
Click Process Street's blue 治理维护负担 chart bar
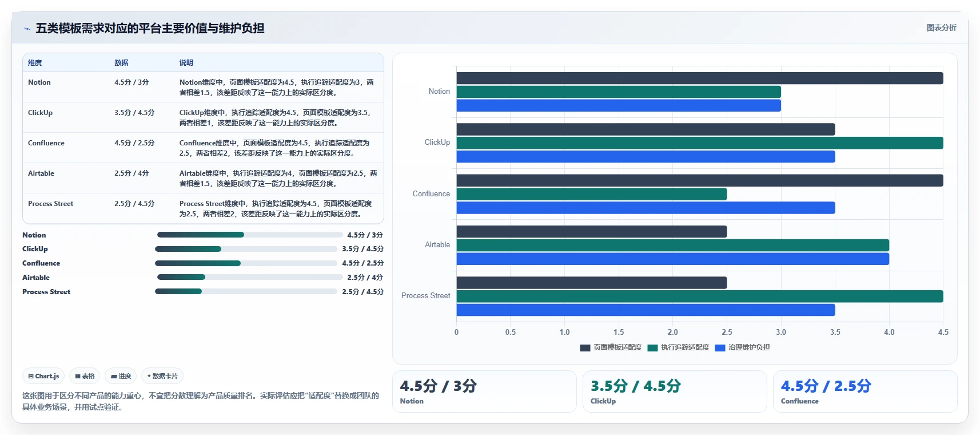coord(646,310)
